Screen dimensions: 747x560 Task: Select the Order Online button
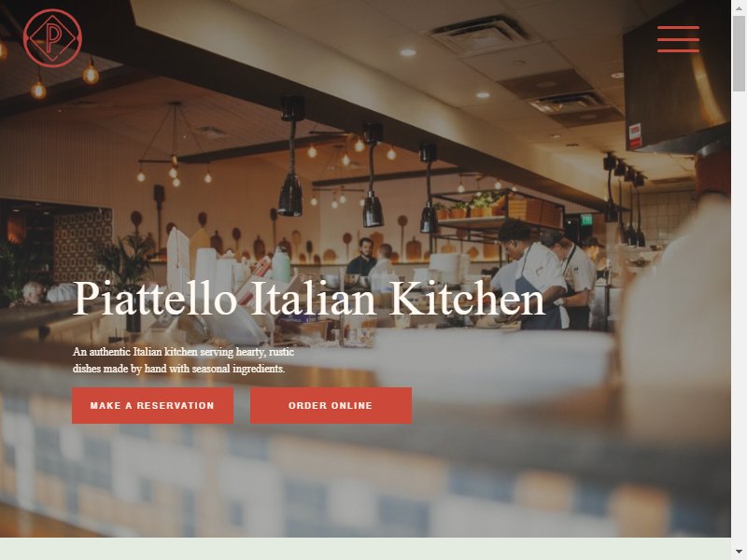331,405
